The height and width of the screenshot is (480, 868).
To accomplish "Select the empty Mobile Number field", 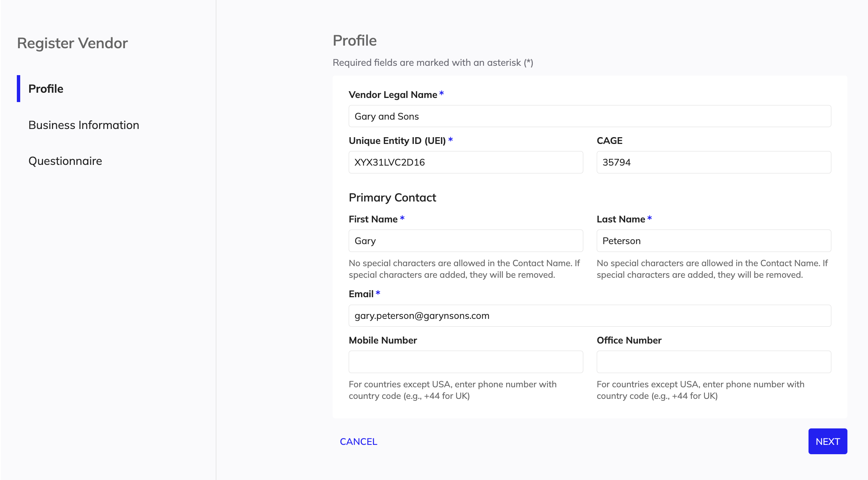I will (x=466, y=362).
